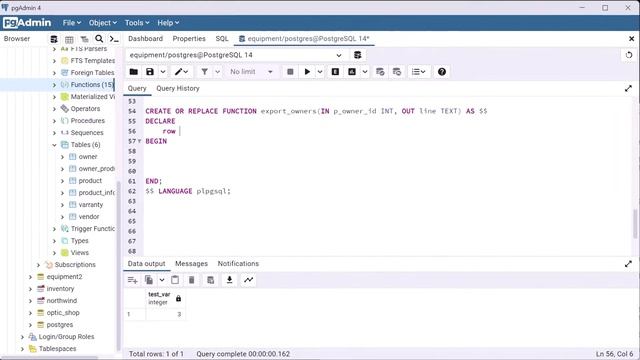Click the reset layout icon at right

pos(629,55)
